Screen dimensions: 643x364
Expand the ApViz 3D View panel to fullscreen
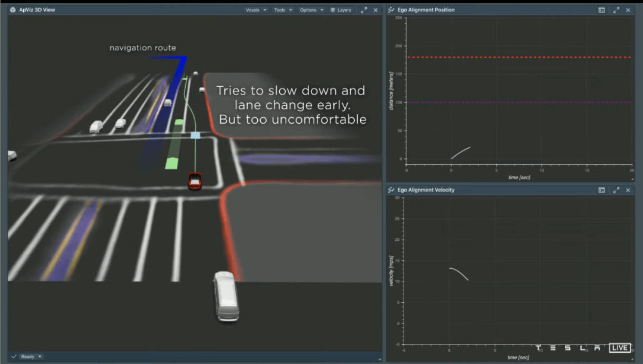click(x=364, y=10)
